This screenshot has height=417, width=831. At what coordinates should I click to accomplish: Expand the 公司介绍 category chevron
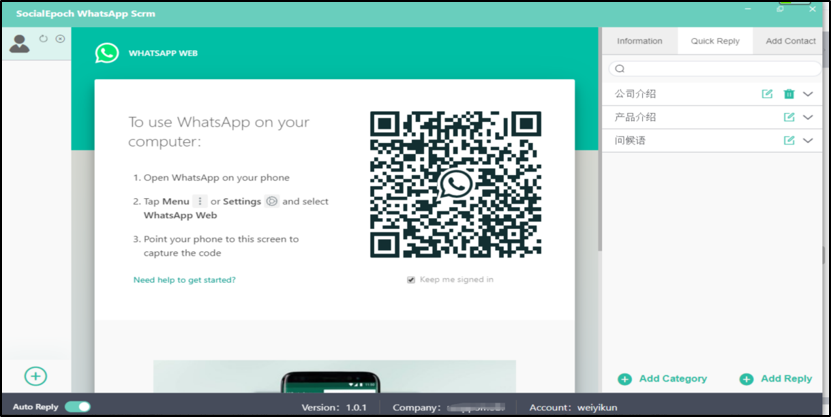(808, 94)
